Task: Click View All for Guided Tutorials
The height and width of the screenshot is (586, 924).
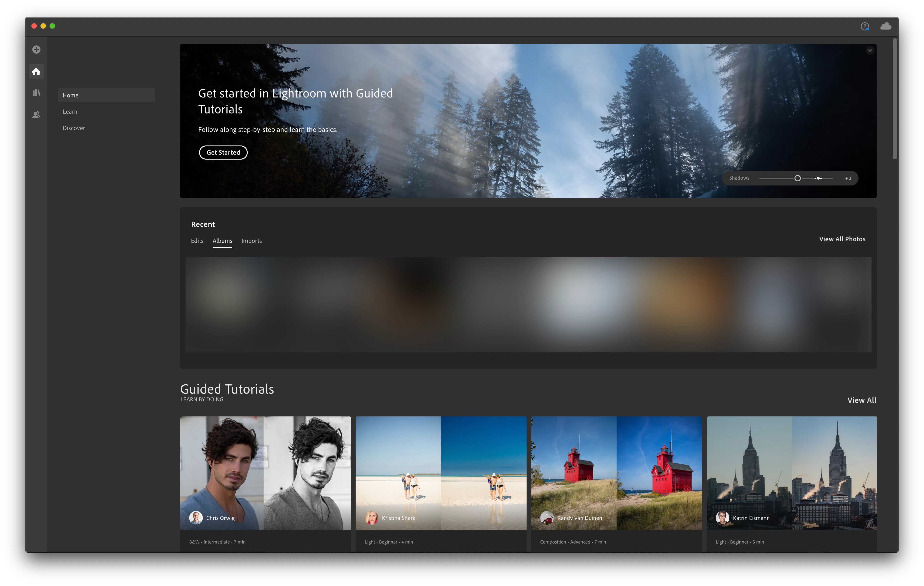Action: point(861,400)
